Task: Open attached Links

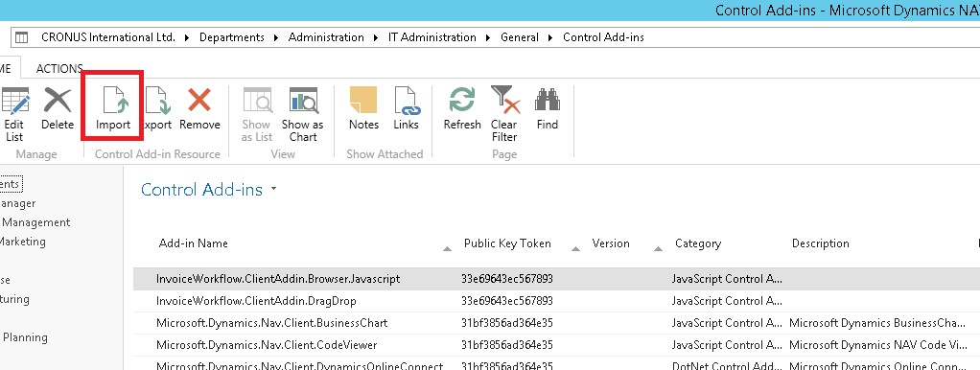Action: pyautogui.click(x=406, y=109)
